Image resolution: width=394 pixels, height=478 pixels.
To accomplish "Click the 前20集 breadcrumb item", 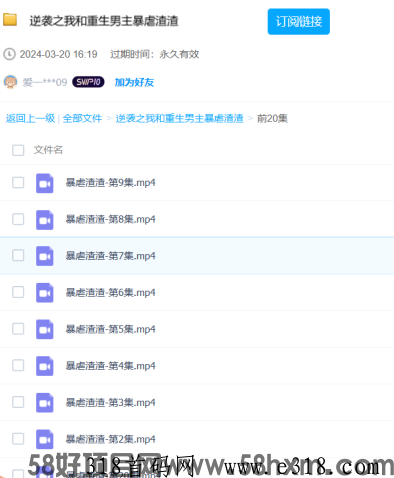I will (x=272, y=118).
